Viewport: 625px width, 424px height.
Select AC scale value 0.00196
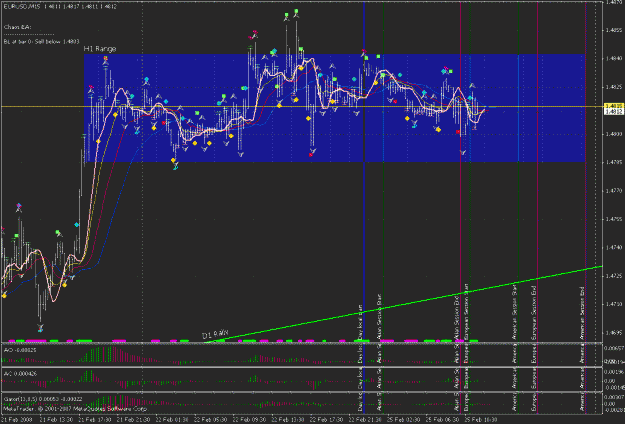tap(615, 372)
